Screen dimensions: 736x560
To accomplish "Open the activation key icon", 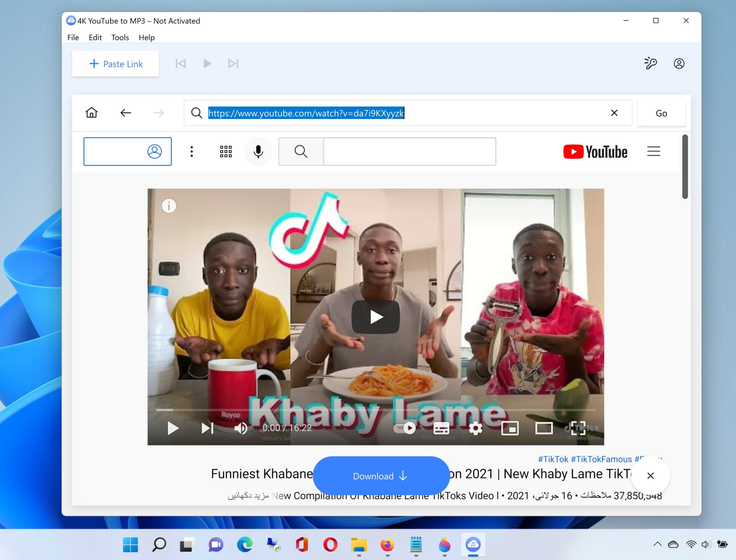I will (x=650, y=63).
